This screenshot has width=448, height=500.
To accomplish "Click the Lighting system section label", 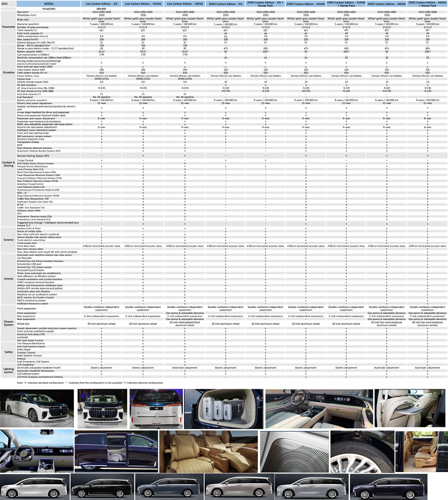I will 9,370.
